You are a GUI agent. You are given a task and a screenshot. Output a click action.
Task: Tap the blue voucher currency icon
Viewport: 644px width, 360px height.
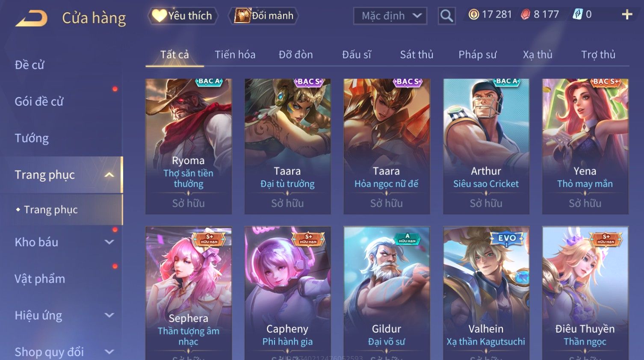(x=577, y=15)
